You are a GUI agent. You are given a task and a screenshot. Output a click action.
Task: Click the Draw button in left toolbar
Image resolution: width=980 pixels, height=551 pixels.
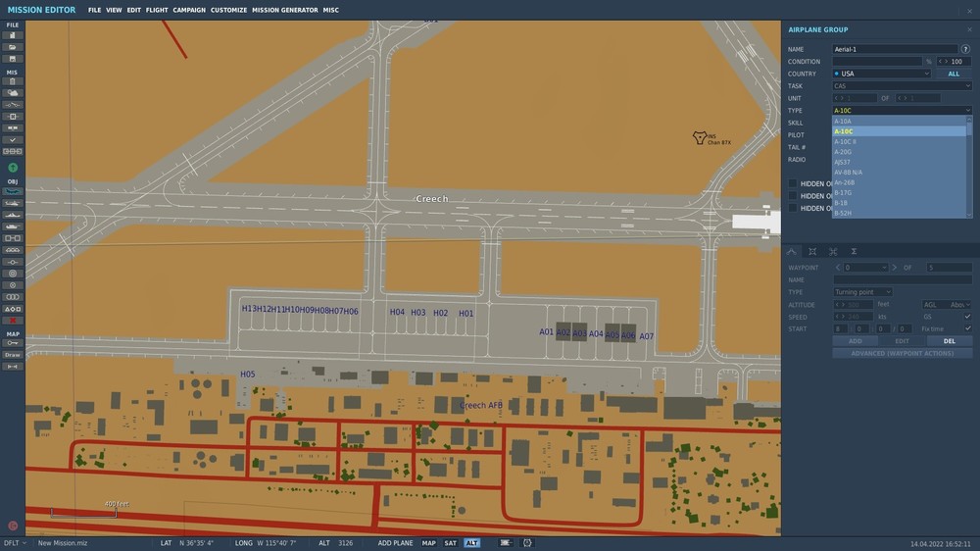click(13, 355)
